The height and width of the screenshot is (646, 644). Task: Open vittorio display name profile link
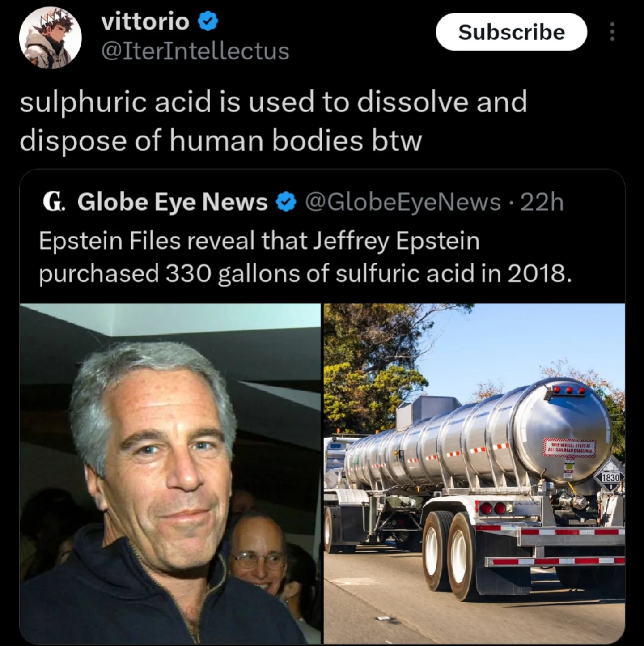(145, 21)
